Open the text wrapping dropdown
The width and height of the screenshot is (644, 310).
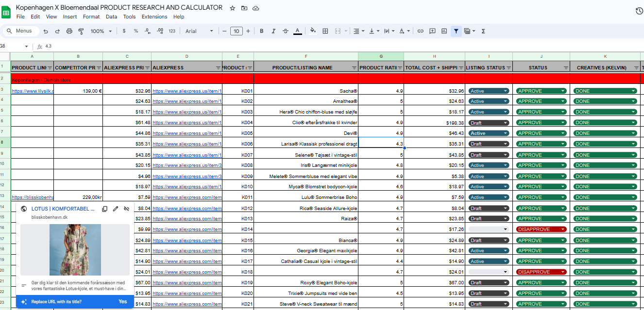coord(389,31)
